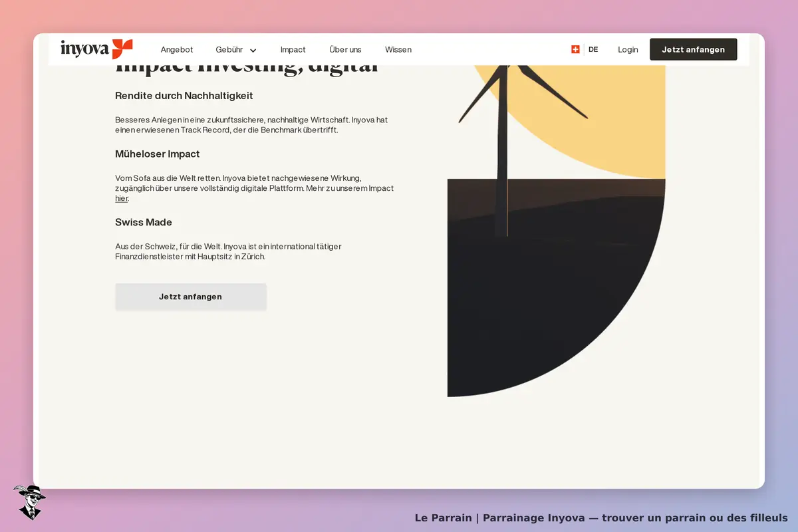The width and height of the screenshot is (798, 532).
Task: Select the 'Rendite durch Nachhaltigkeit' heading
Action: click(184, 96)
